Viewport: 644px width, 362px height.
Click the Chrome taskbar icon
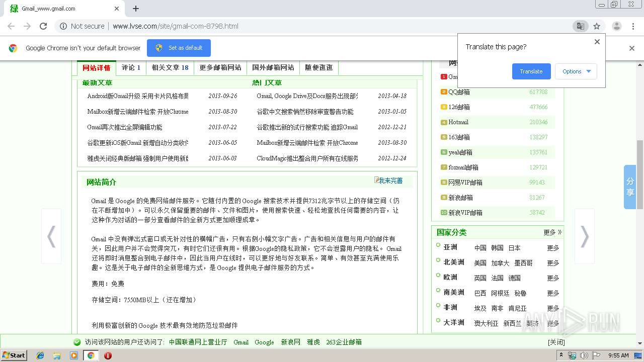[x=91, y=355]
